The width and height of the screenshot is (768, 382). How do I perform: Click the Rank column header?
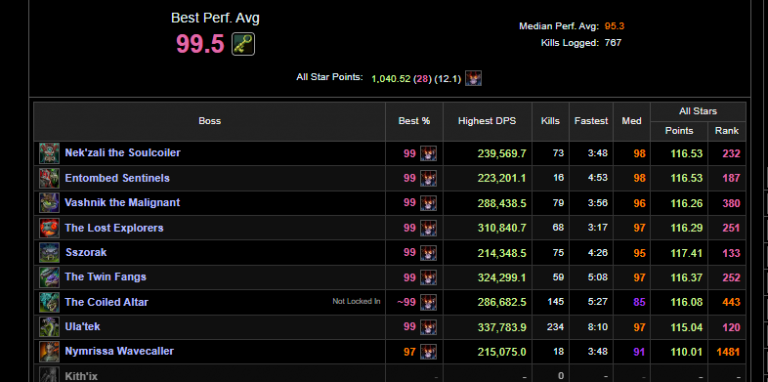727,131
